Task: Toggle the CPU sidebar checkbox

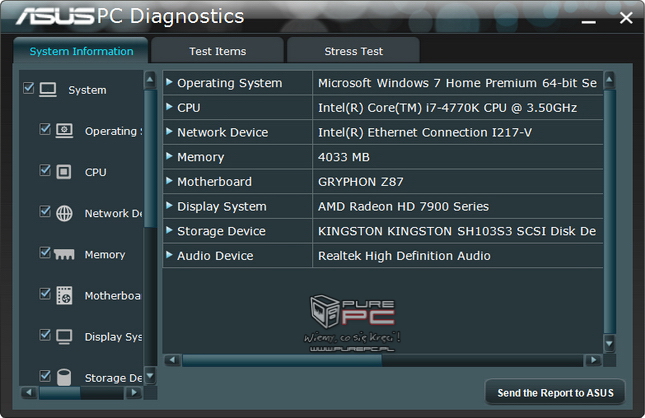Action: pos(45,170)
